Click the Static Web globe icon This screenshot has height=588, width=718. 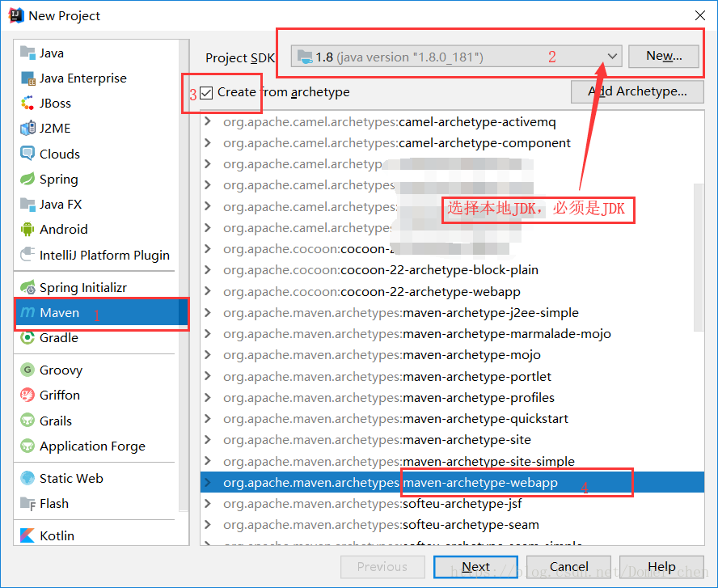[x=27, y=478]
